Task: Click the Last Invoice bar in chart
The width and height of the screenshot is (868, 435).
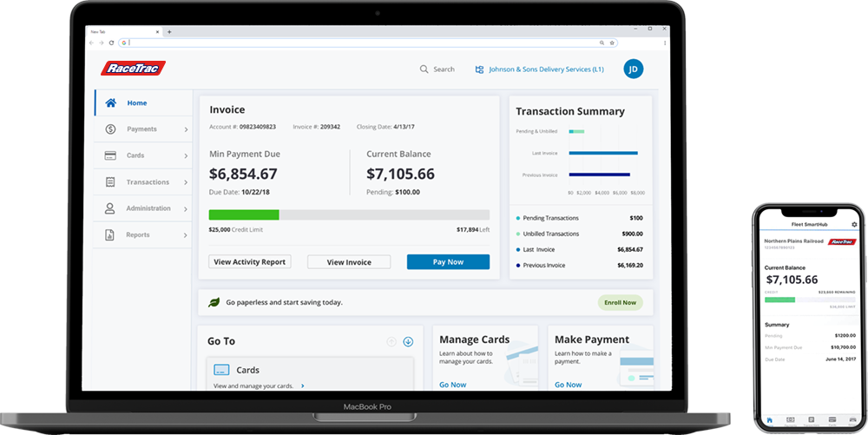Action: [603, 153]
